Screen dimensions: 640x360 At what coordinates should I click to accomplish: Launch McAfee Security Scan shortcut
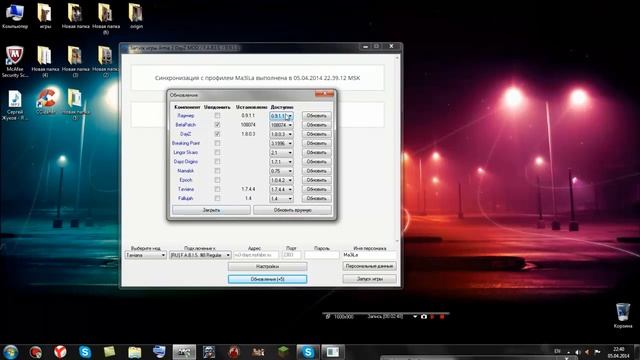[15, 61]
